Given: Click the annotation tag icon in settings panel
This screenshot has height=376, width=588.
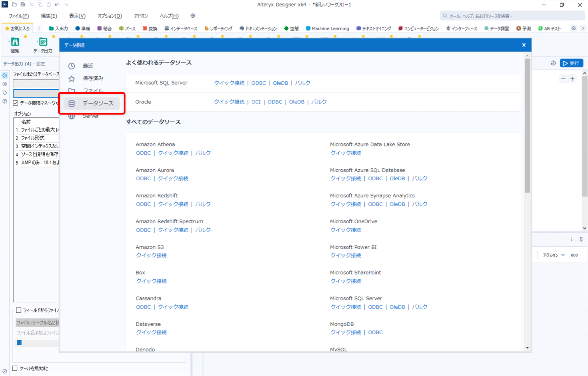Looking at the screenshot, I should coord(5,93).
